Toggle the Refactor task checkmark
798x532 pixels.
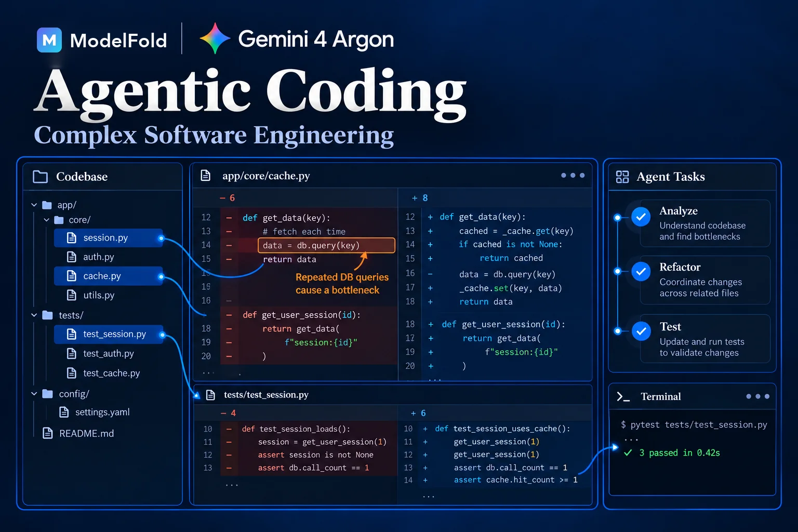[641, 271]
